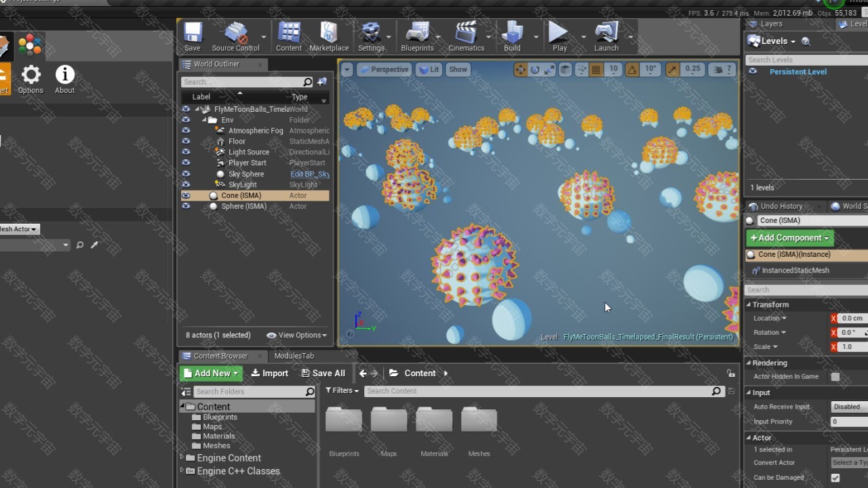
Task: Go back in Content Browser history
Action: click(363, 373)
